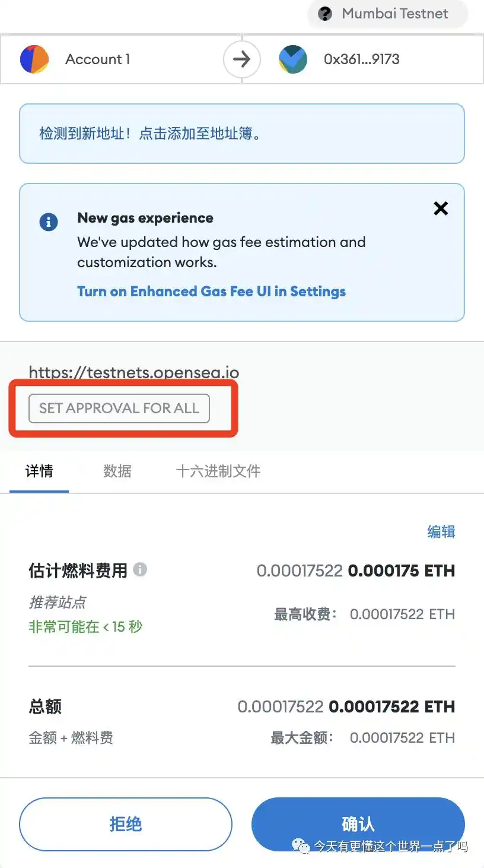Click the blue info icon in gas notice

(48, 222)
